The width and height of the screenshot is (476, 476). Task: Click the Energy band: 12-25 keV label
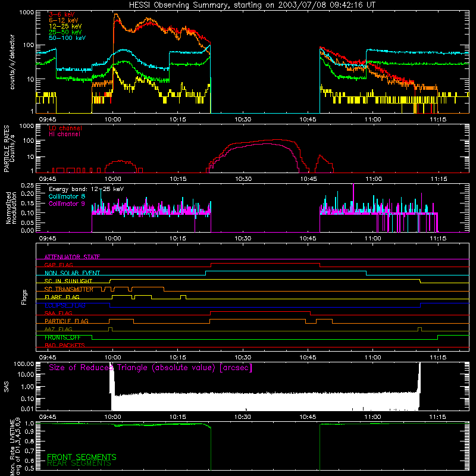86,189
